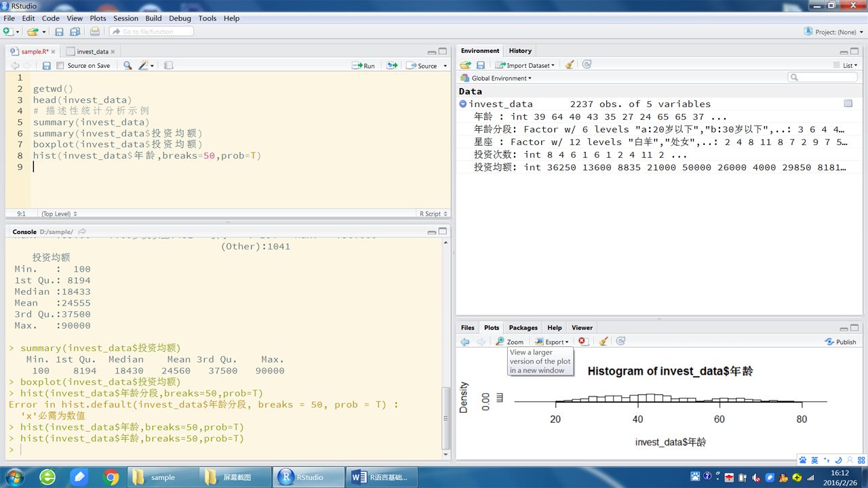Close the invest_data tab

[x=113, y=52]
